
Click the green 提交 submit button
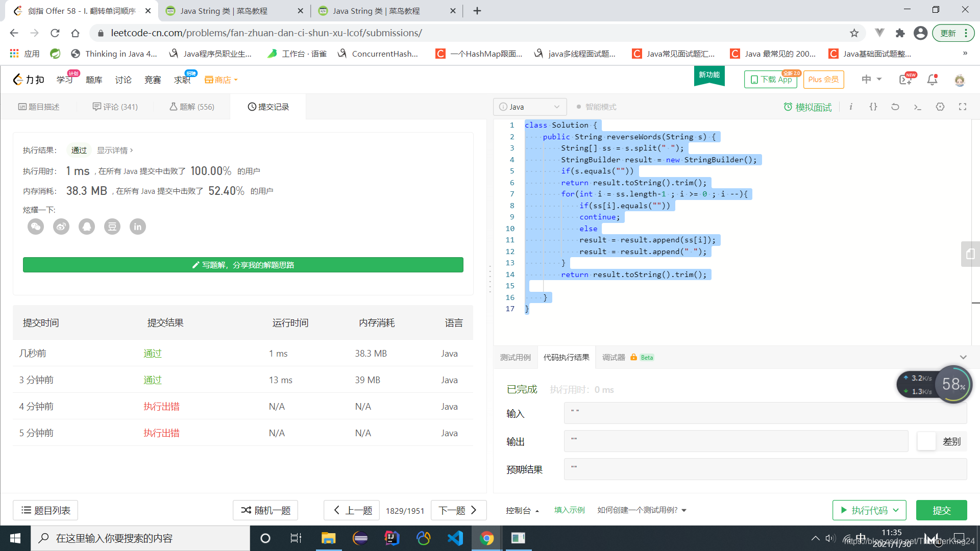941,510
